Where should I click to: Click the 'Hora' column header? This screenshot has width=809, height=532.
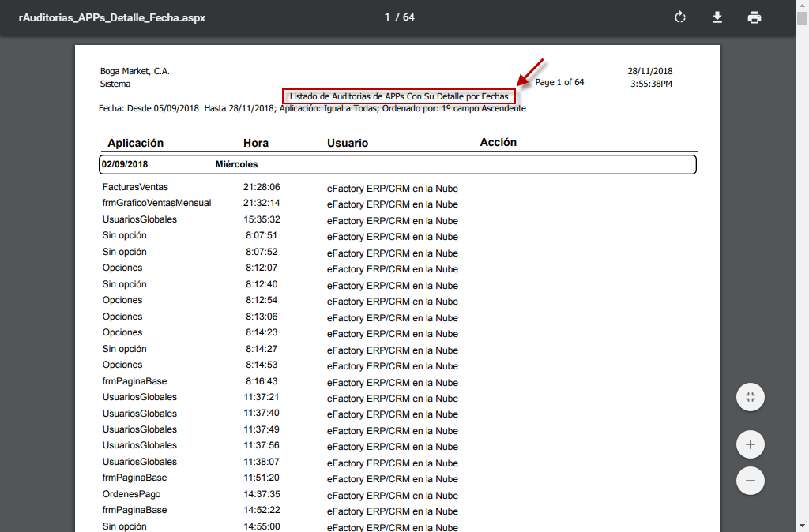coord(256,143)
